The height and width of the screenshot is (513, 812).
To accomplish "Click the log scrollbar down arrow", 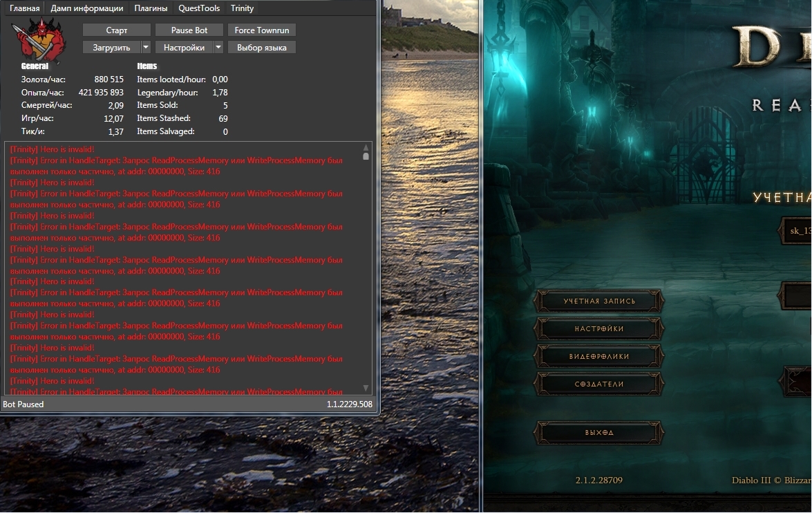I will tap(366, 388).
